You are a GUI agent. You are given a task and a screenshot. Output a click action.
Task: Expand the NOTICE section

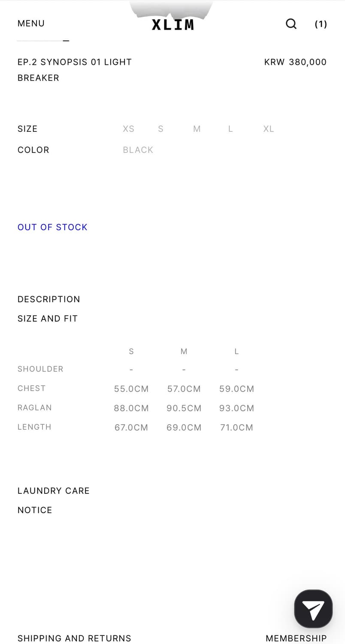pos(35,510)
